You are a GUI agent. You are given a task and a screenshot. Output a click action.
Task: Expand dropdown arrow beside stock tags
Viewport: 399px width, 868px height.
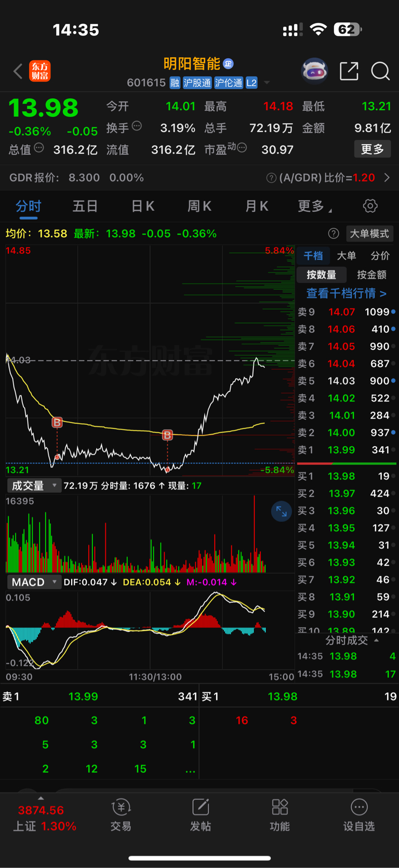coord(267,83)
